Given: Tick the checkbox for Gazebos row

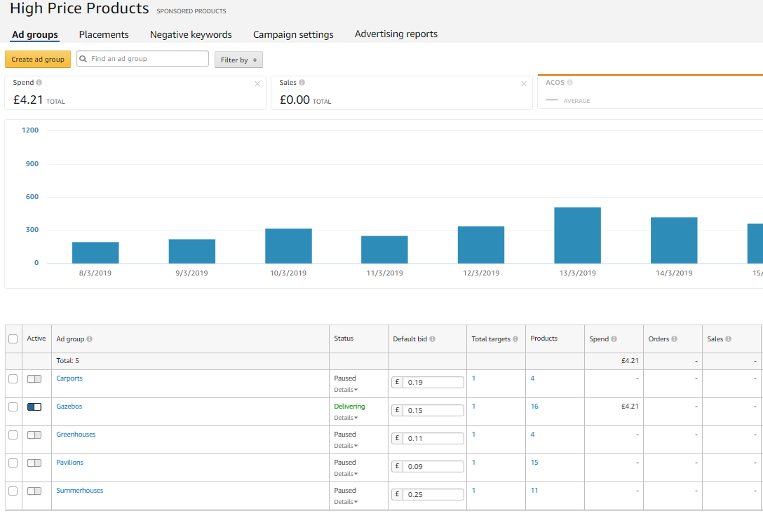Looking at the screenshot, I should click(x=13, y=407).
